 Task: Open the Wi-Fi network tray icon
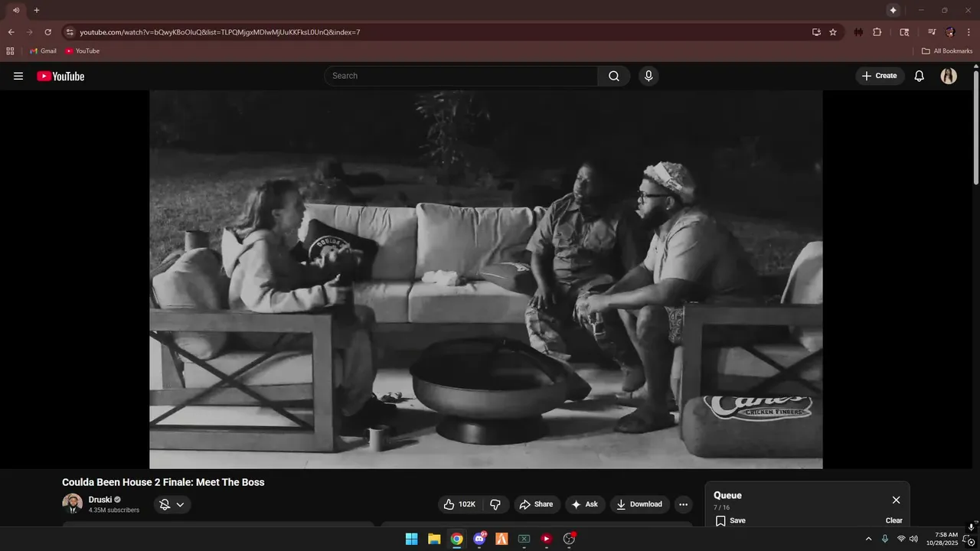pyautogui.click(x=901, y=539)
